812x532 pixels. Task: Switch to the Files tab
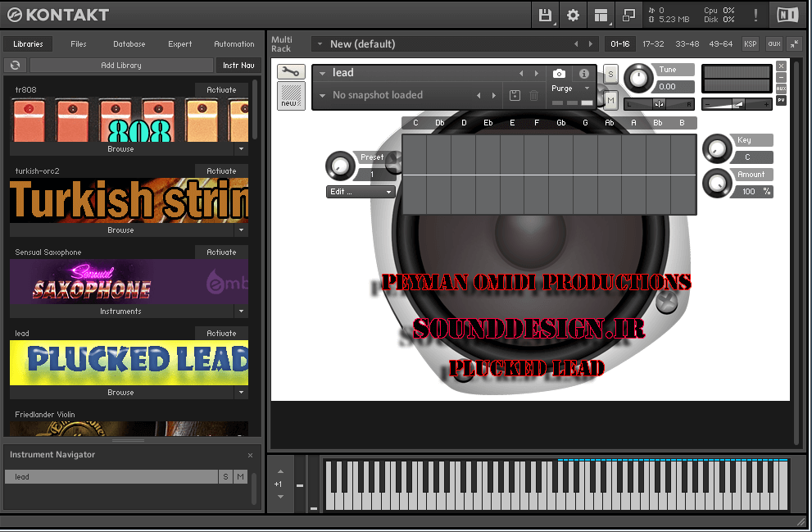coord(79,44)
